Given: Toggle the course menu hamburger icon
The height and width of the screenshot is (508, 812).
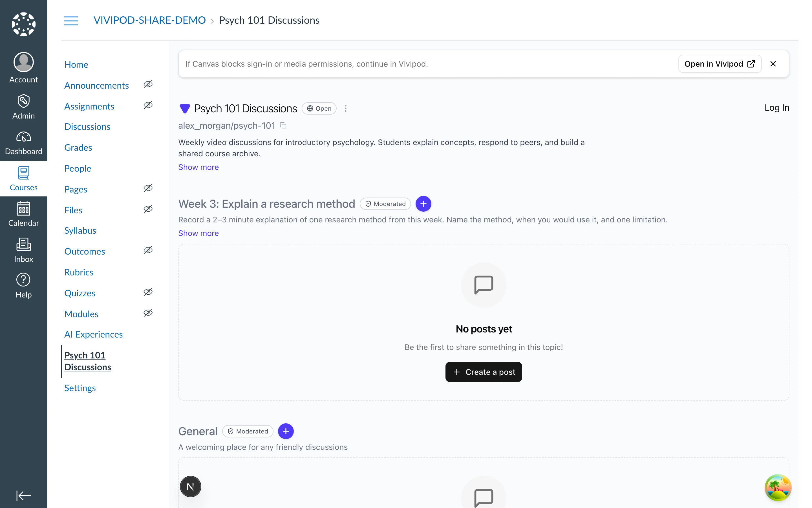Looking at the screenshot, I should click(x=71, y=21).
